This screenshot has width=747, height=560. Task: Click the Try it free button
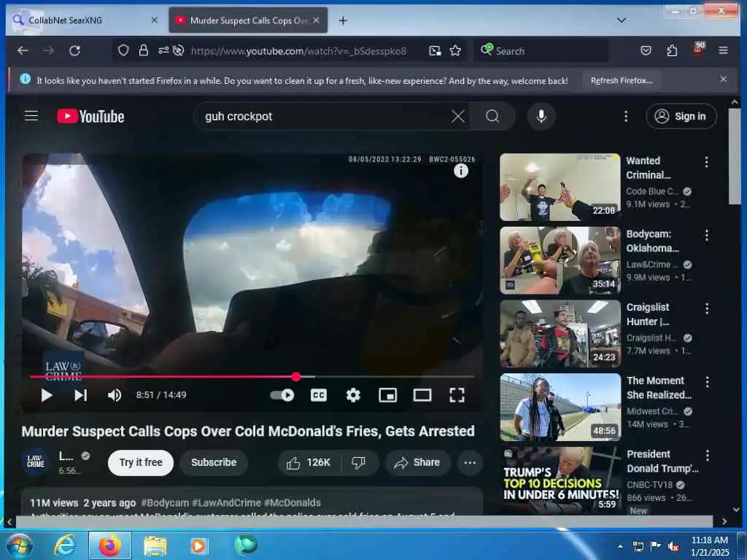click(141, 462)
